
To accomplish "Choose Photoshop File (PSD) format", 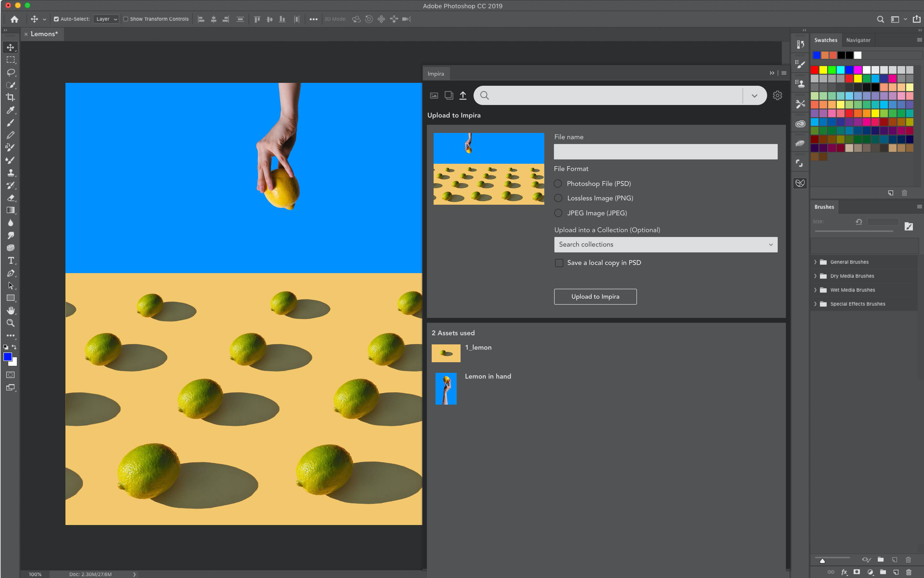I will (558, 184).
